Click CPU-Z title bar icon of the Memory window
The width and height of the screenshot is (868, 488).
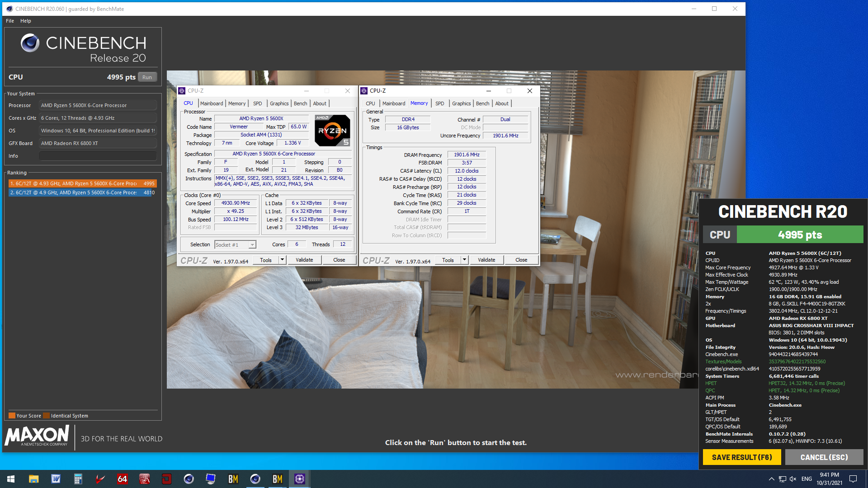[x=364, y=91]
